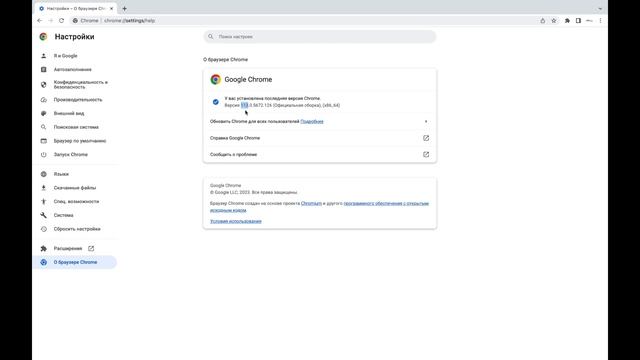Click the Автозаполнение clipboard icon
This screenshot has height=360, width=640.
[x=44, y=69]
